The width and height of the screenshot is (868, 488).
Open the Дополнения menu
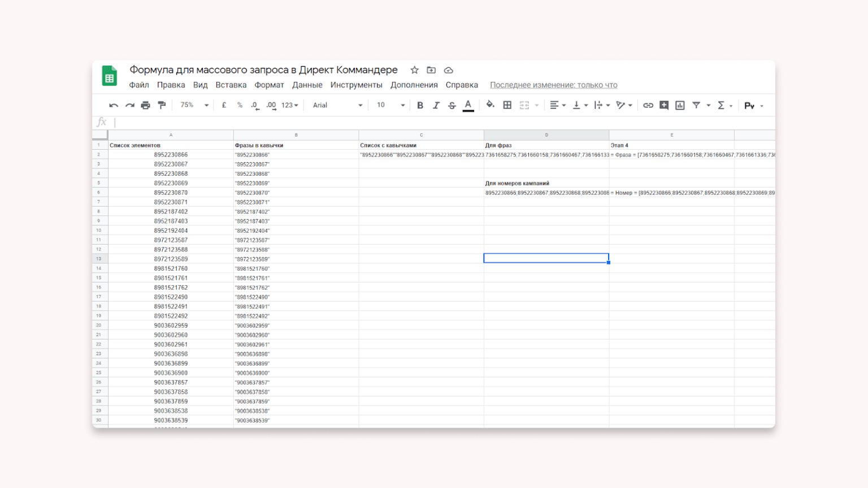[x=414, y=85]
